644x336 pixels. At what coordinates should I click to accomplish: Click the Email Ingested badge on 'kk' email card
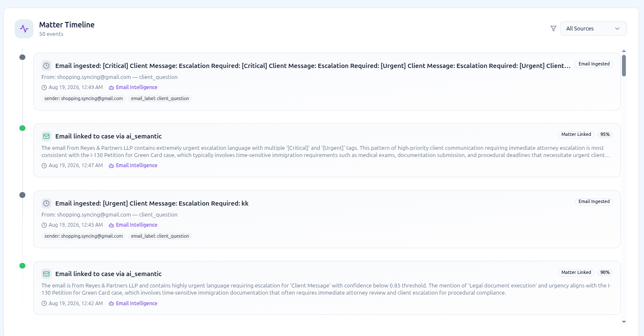pyautogui.click(x=594, y=201)
